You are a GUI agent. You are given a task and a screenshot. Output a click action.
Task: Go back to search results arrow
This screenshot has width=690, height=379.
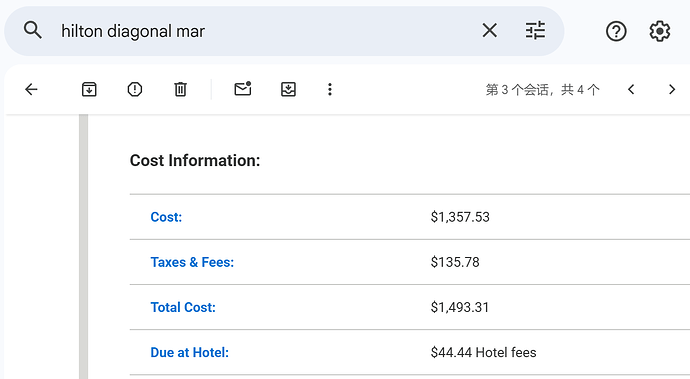31,89
